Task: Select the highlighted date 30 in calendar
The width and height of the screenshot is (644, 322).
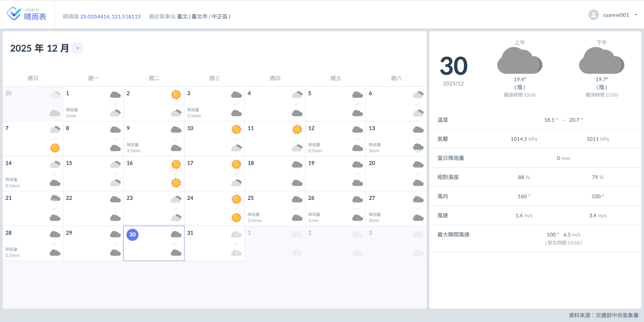Action: coord(132,234)
